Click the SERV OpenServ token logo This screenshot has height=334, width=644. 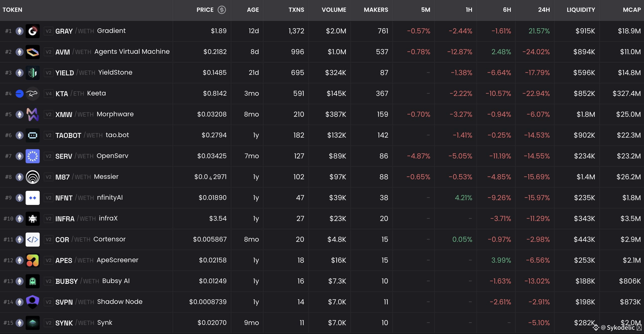[x=33, y=156]
